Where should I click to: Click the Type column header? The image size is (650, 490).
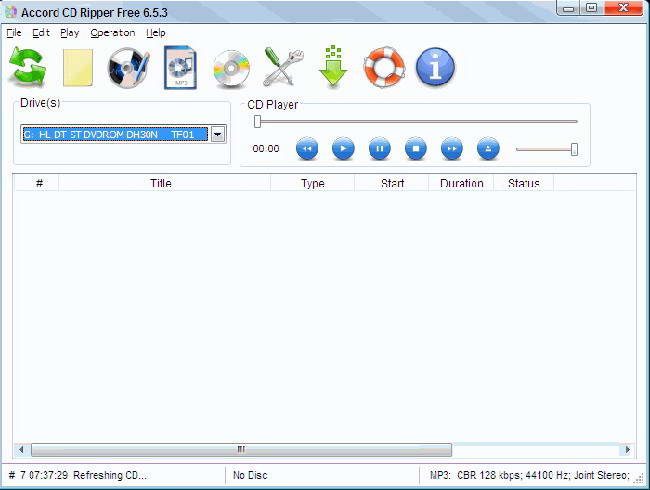point(313,183)
